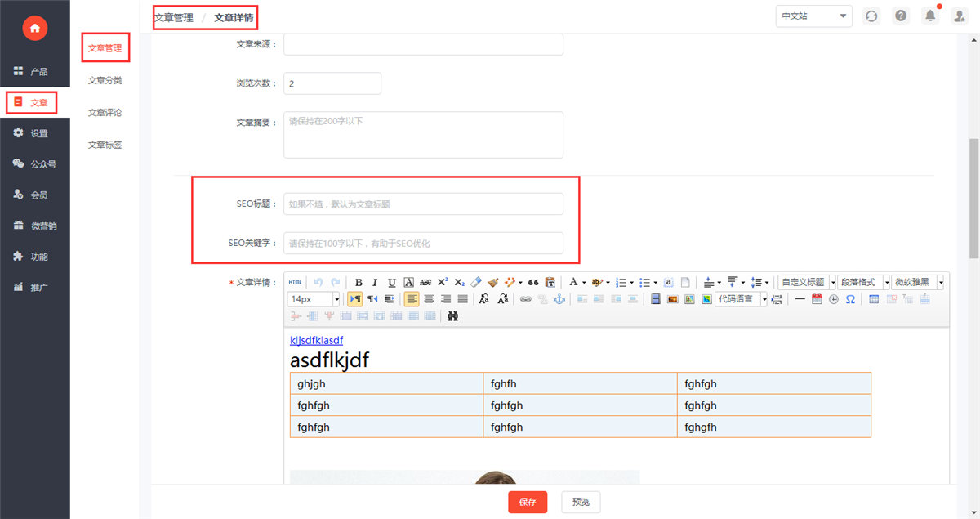
Task: Open search and replace binoculars icon
Action: 452,315
